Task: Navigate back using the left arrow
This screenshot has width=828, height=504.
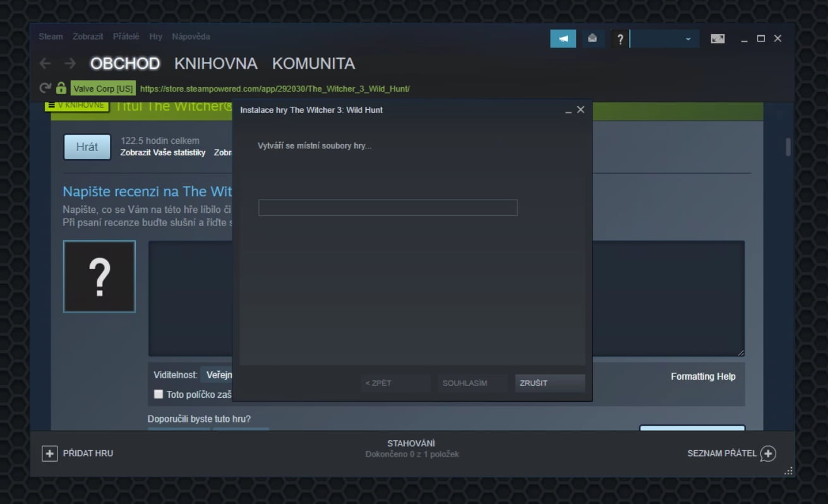Action: [44, 63]
